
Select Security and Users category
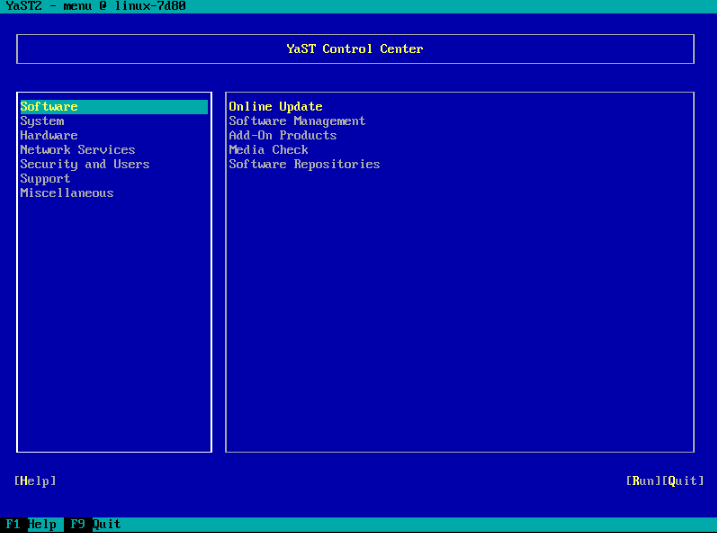(84, 164)
